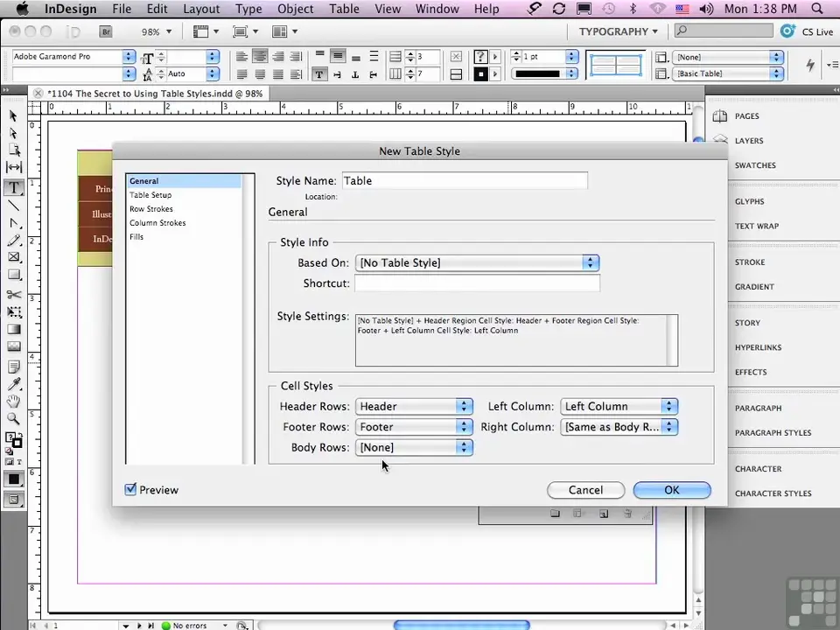Select the Free Transform tool
This screenshot has height=630, width=840.
coord(14,311)
